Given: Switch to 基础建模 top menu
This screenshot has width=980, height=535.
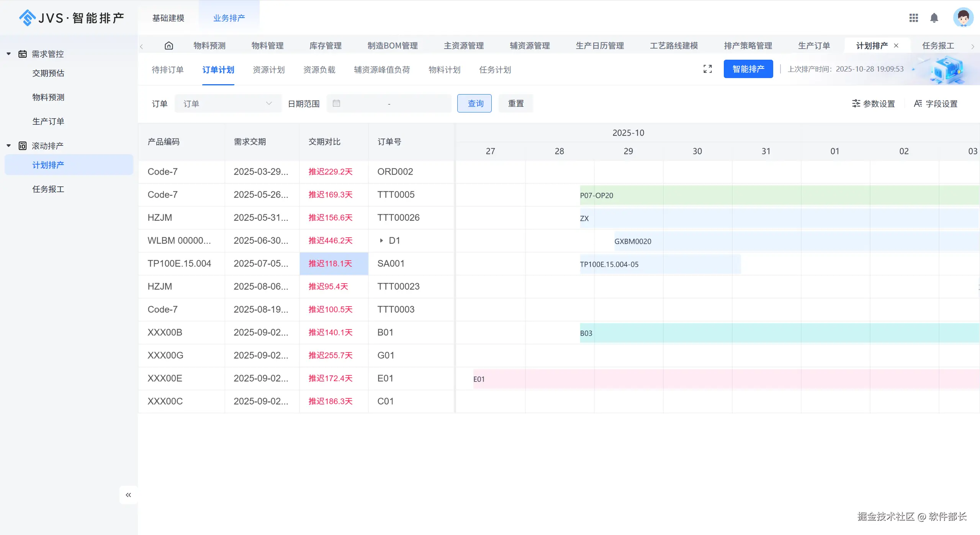Looking at the screenshot, I should point(168,18).
